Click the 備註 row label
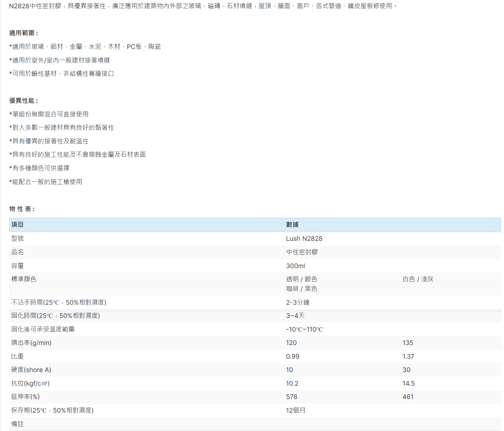Screen dimensions: 504x431 (x=17, y=424)
